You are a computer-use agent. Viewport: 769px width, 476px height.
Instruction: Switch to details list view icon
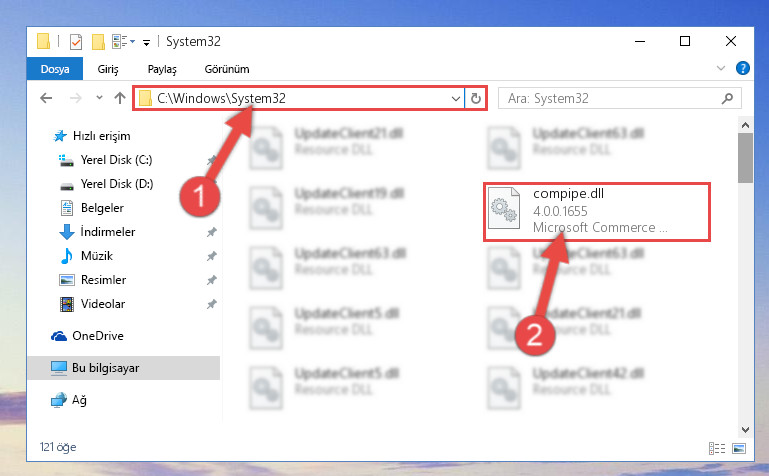[717, 448]
